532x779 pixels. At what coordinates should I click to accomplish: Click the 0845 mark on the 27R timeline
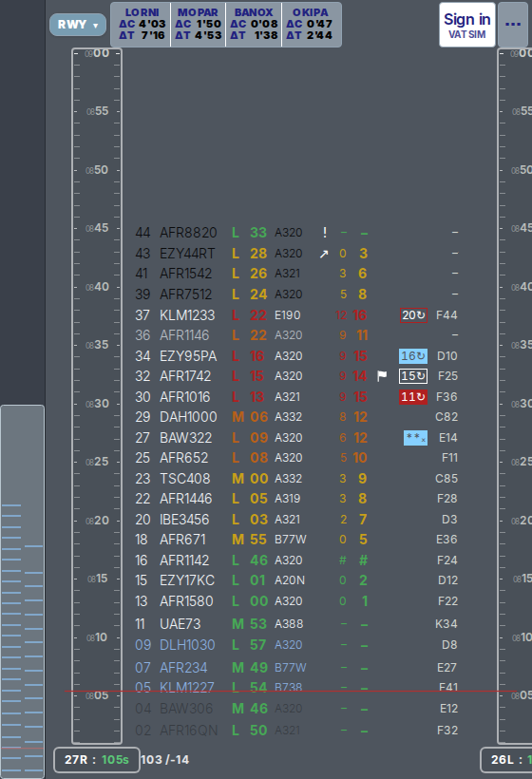(97, 228)
